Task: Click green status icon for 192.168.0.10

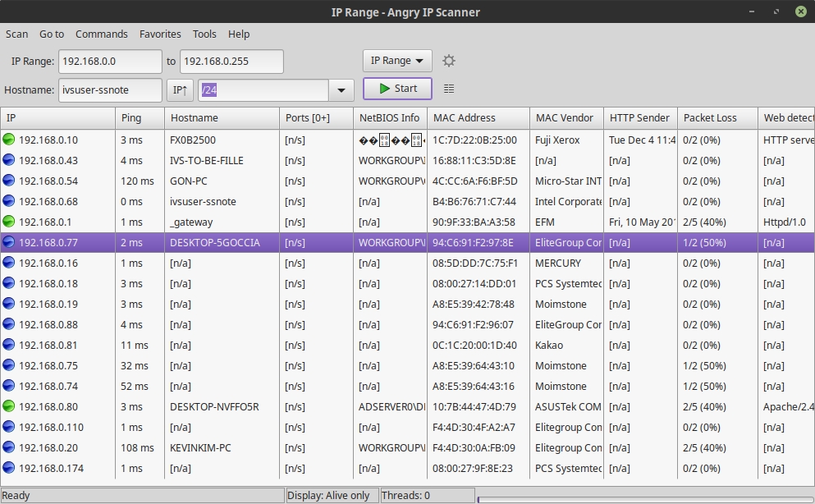Action: point(9,140)
